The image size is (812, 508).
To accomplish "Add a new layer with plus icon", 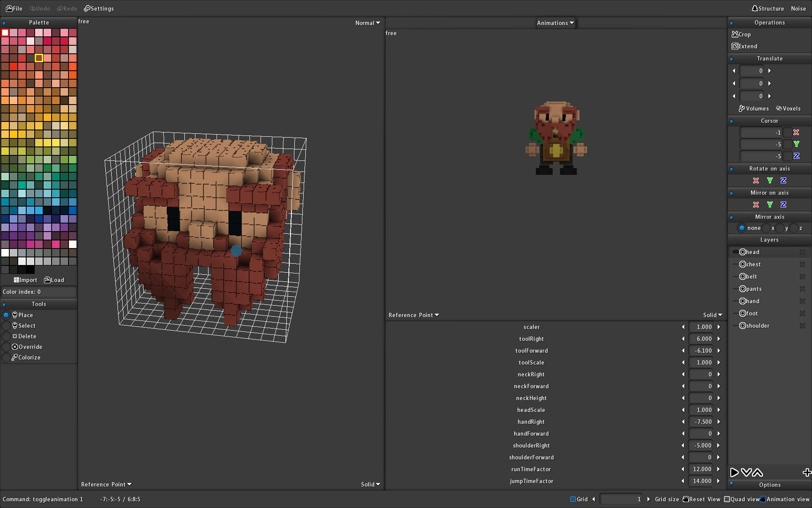I will pyautogui.click(x=807, y=472).
